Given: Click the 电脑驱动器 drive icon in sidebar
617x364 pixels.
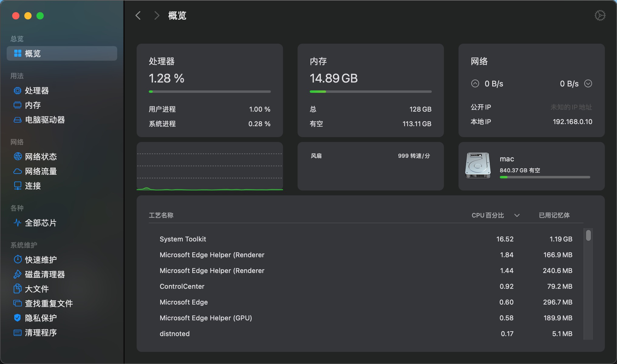Looking at the screenshot, I should tap(18, 120).
